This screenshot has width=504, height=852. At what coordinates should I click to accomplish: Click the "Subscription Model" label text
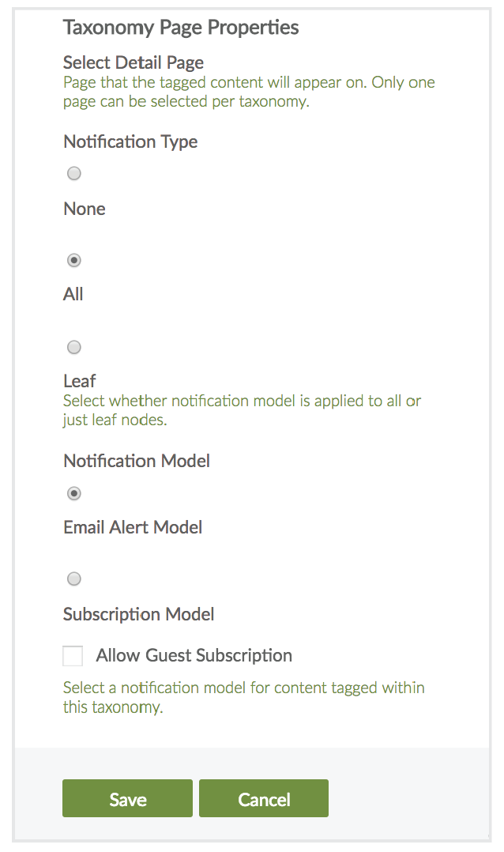139,614
